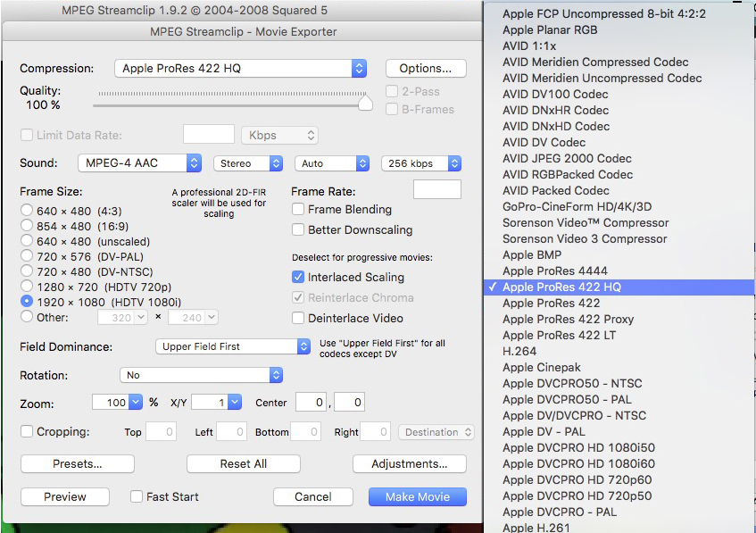Image resolution: width=756 pixels, height=533 pixels.
Task: Open the Field Dominance dropdown
Action: (233, 346)
